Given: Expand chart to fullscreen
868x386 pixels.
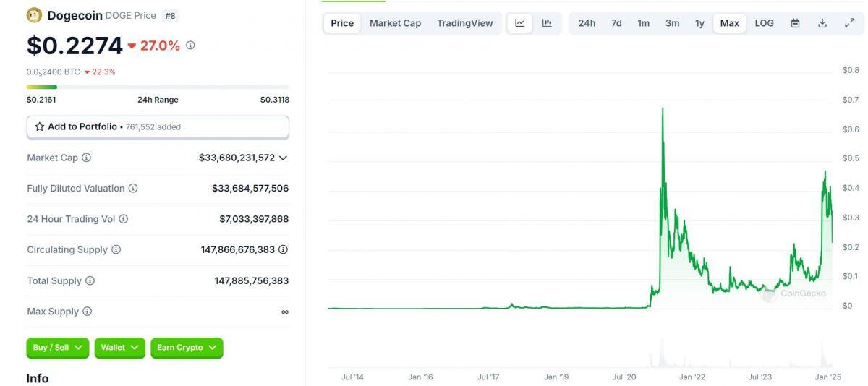Looking at the screenshot, I should (849, 23).
